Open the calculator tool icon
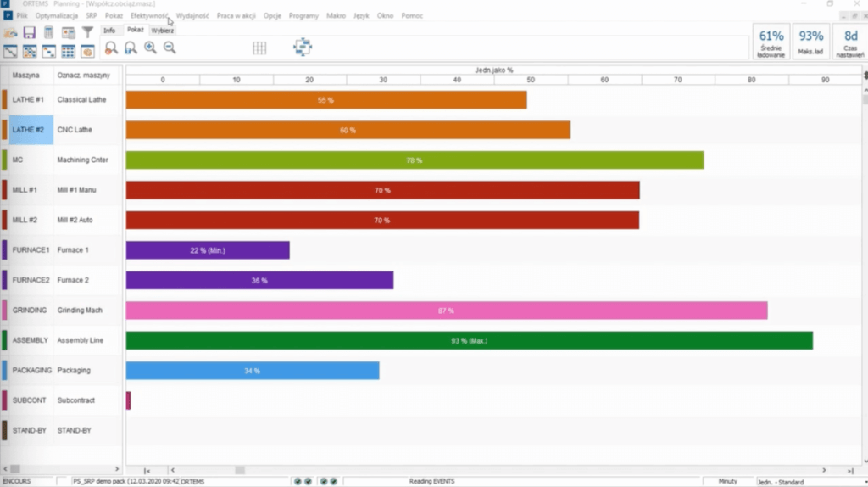Image resolution: width=868 pixels, height=487 pixels. point(49,33)
